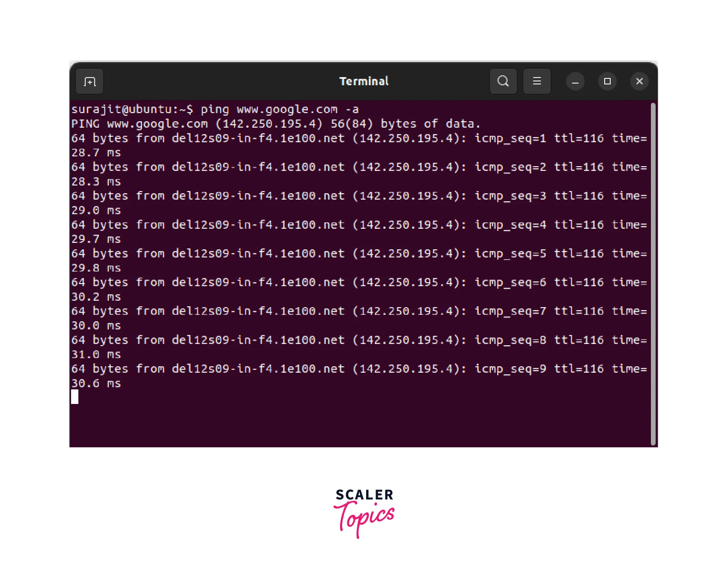Select the icmp_seq=3 response line
The width and height of the screenshot is (728, 583).
coord(359,203)
